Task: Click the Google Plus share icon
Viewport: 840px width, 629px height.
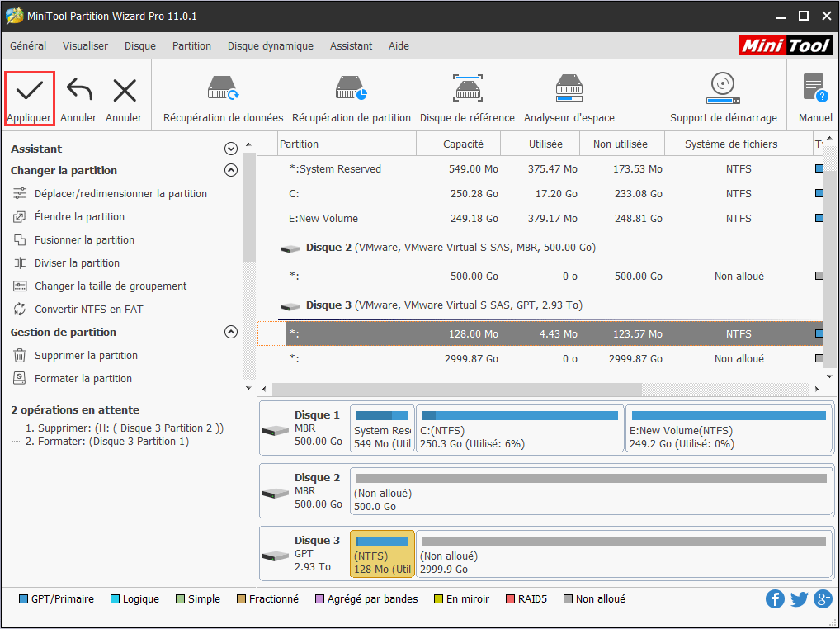Action: click(x=823, y=599)
